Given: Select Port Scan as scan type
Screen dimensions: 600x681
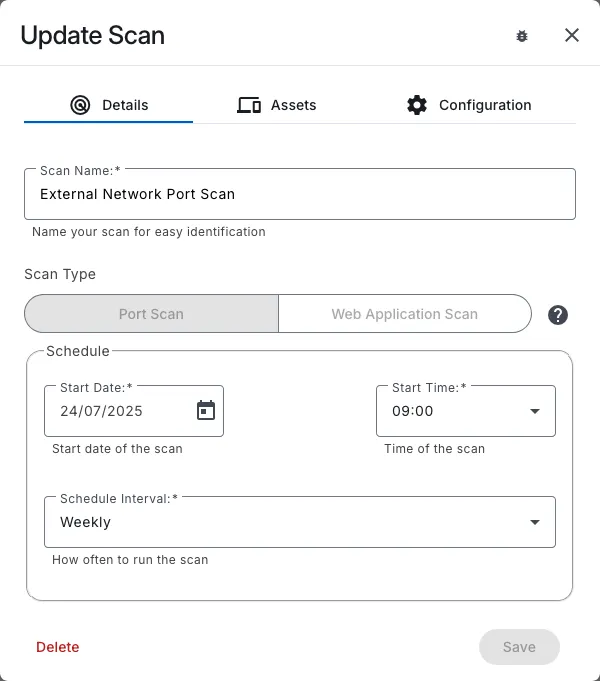Looking at the screenshot, I should click(x=151, y=313).
